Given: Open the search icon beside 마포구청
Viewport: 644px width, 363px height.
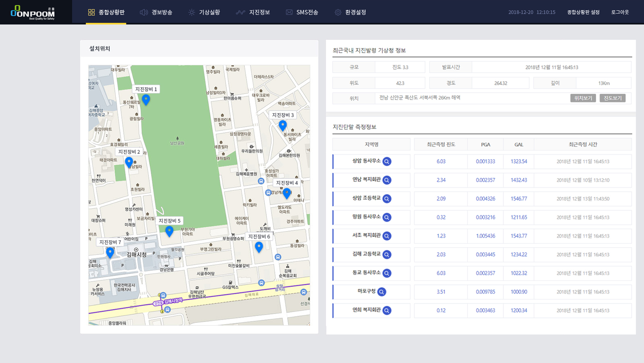Looking at the screenshot, I should click(381, 292).
